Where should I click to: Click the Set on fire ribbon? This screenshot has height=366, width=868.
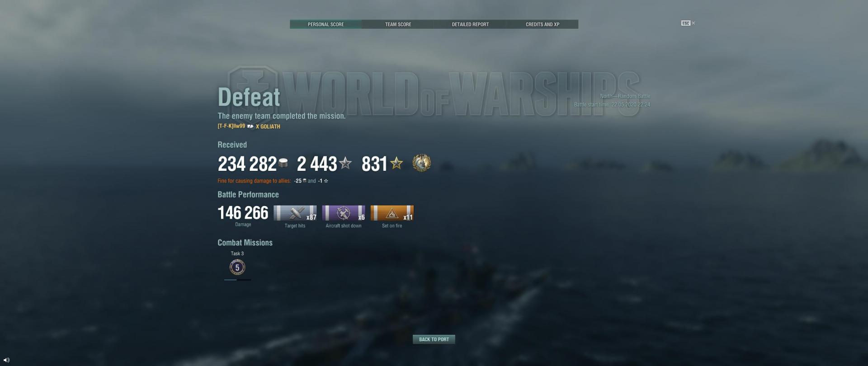(392, 213)
